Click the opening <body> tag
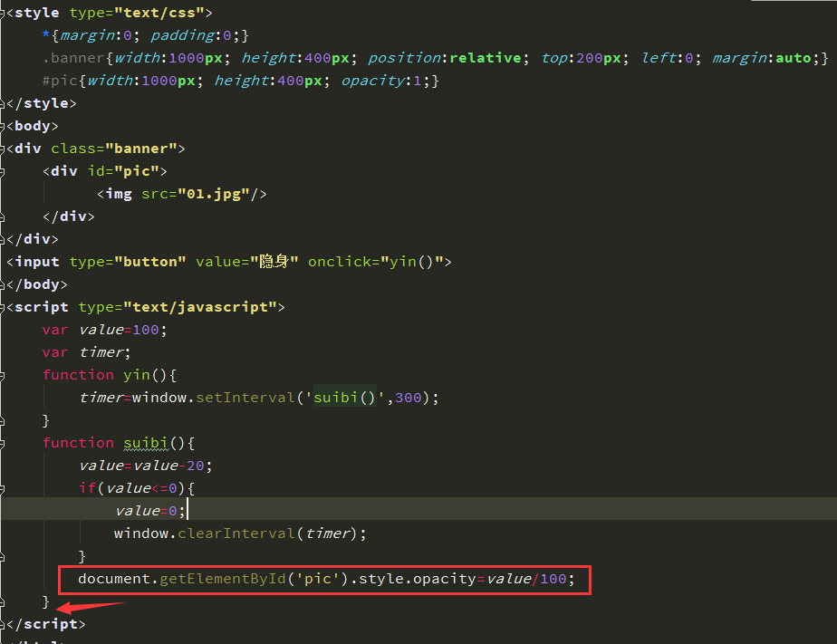This screenshot has width=837, height=644. tap(33, 127)
